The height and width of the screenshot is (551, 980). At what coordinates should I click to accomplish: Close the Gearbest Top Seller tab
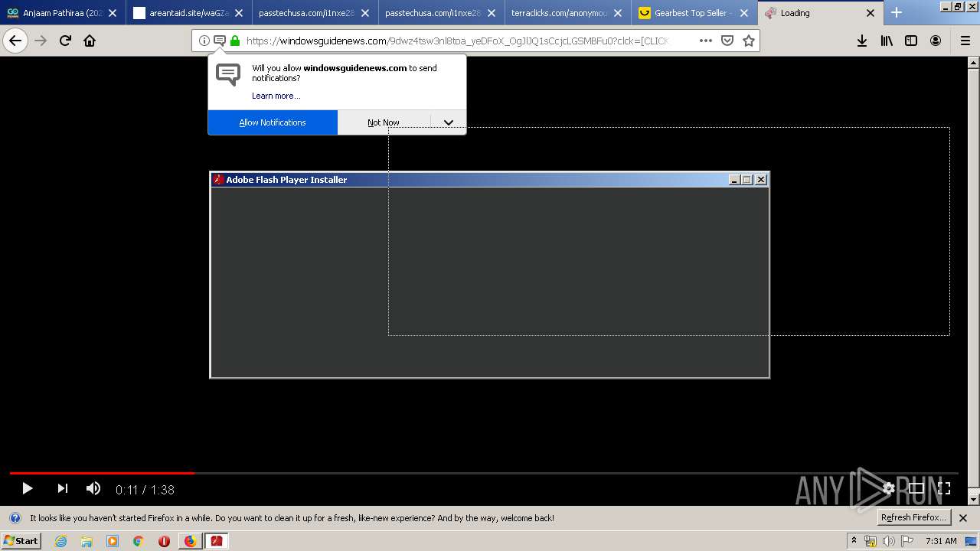click(x=744, y=13)
